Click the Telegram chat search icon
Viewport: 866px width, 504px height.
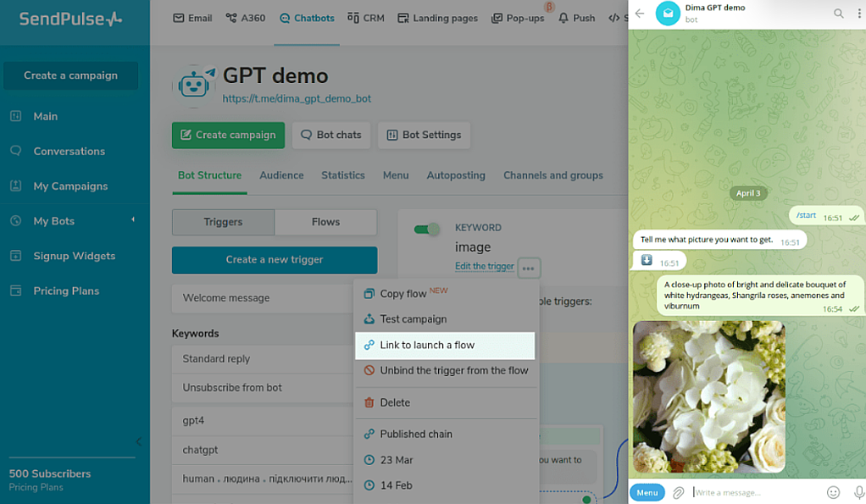838,14
